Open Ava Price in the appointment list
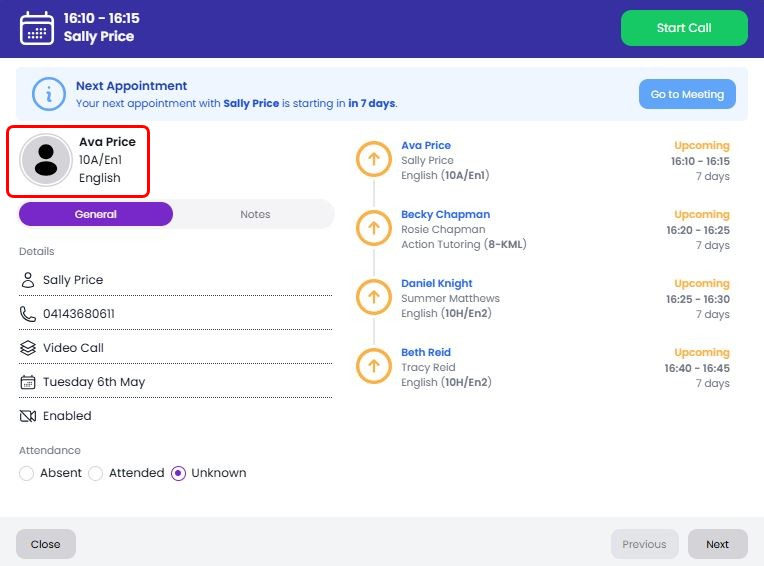 click(426, 145)
